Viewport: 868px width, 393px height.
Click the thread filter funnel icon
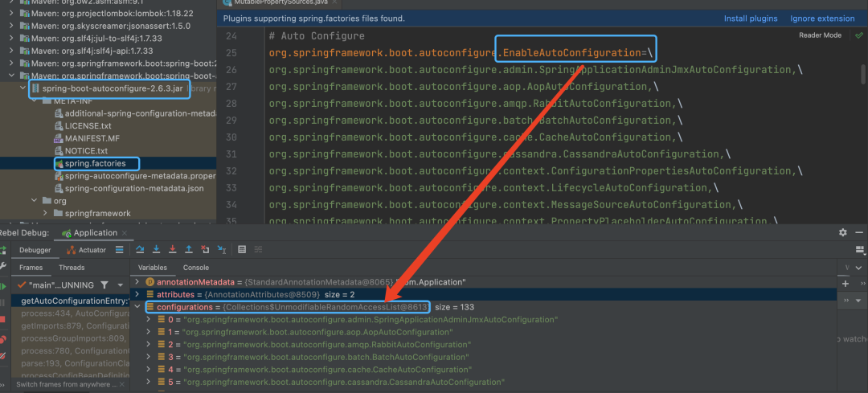104,285
